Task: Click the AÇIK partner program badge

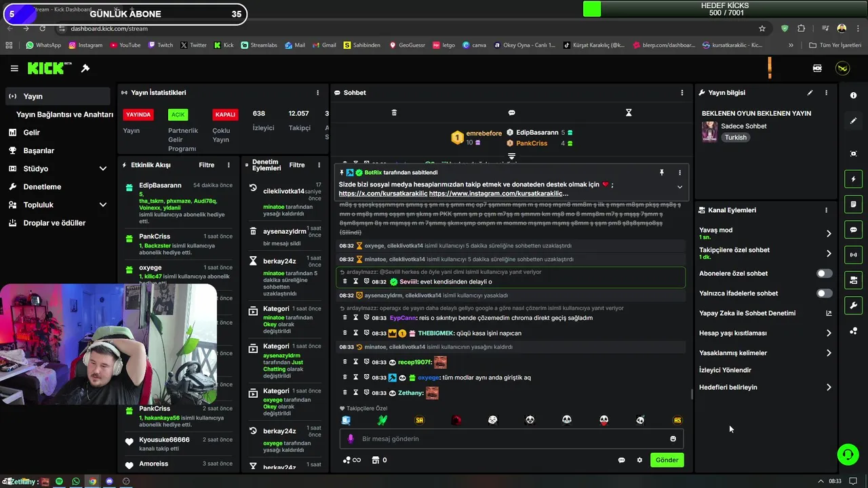Action: click(x=178, y=115)
